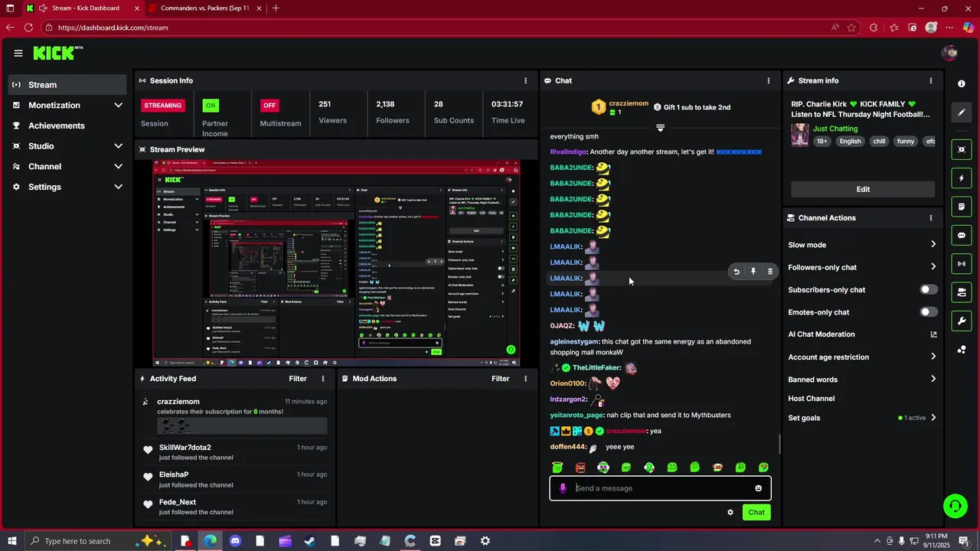The width and height of the screenshot is (980, 551).
Task: Open Set goals chevron
Action: [x=933, y=418]
